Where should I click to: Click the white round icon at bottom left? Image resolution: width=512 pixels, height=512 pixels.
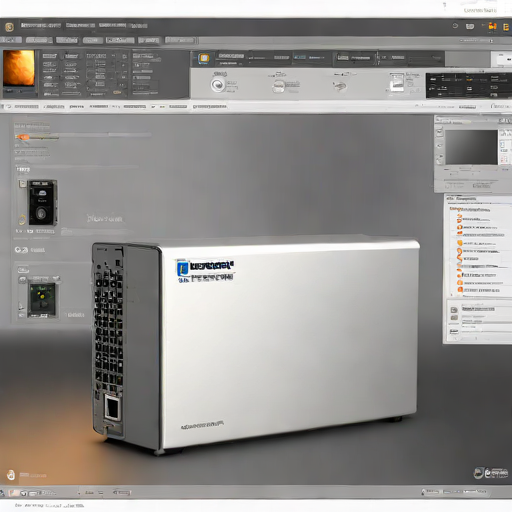[11, 475]
